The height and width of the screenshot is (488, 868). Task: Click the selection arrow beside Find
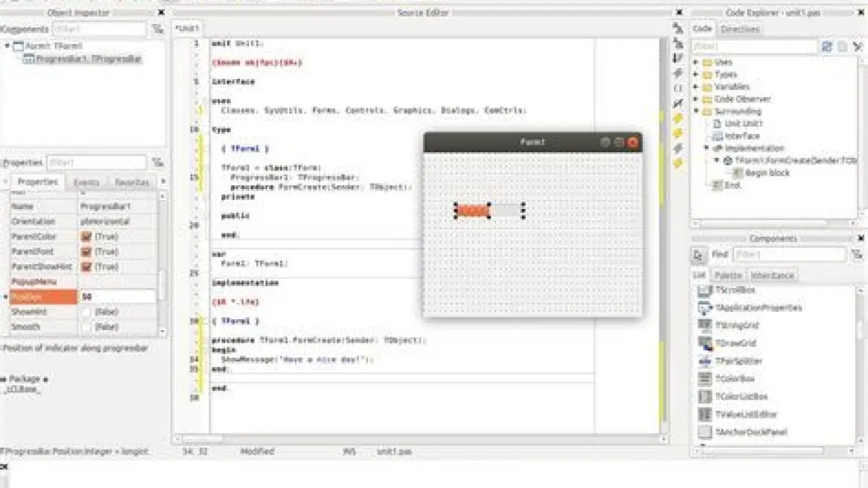pos(699,255)
